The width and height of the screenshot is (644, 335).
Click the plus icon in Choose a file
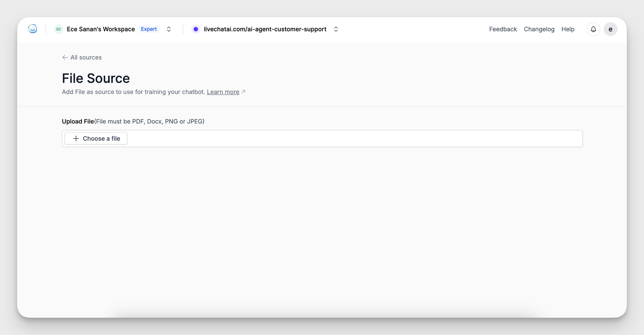(76, 138)
